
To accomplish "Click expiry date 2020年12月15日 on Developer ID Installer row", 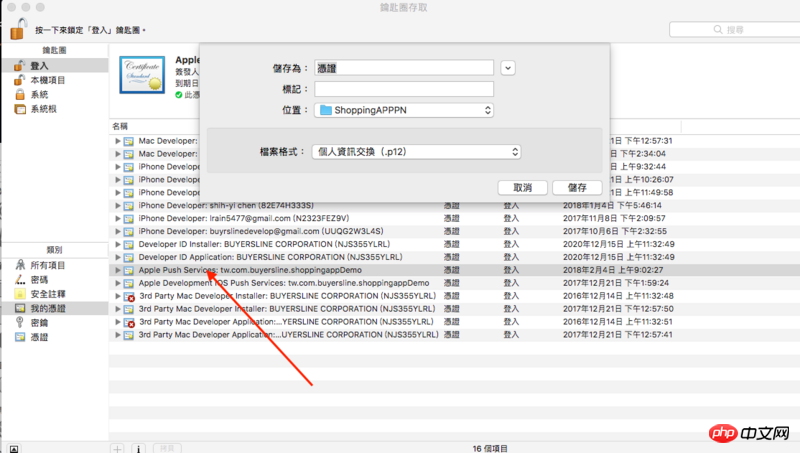I will [x=619, y=244].
